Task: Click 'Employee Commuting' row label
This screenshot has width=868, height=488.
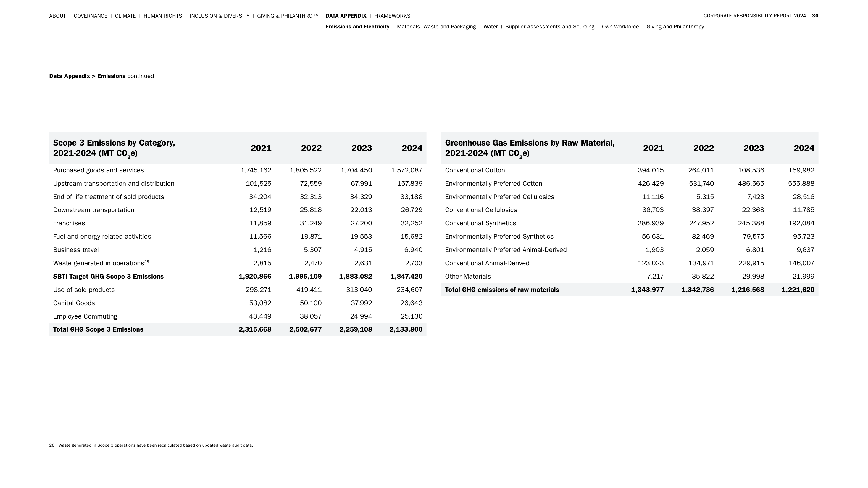Action: (85, 316)
